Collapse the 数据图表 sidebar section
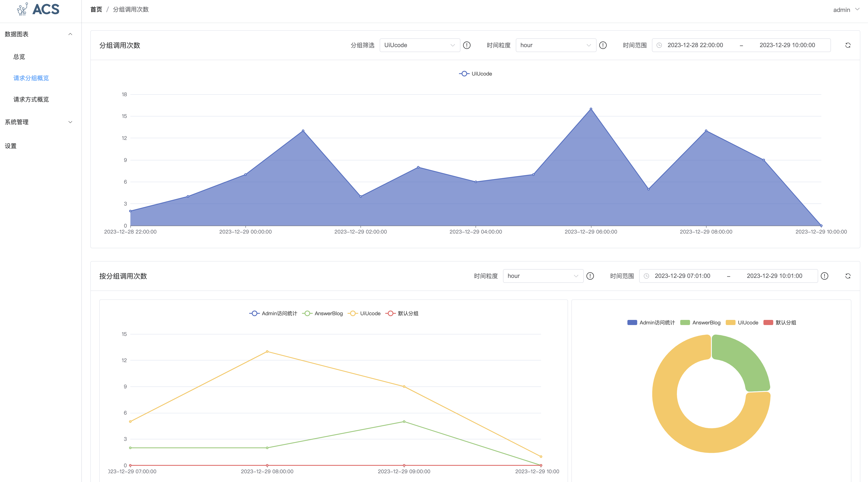The width and height of the screenshot is (868, 482). (40, 34)
